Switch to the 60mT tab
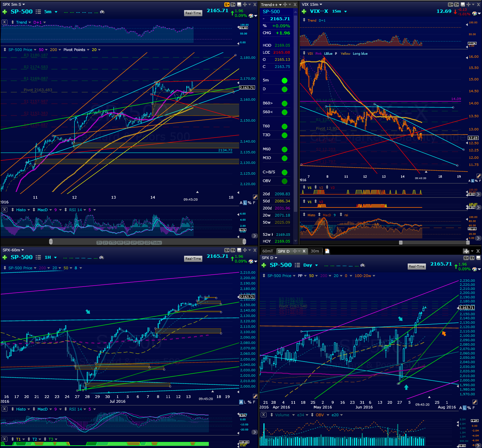482x448 pixels. pos(268,251)
